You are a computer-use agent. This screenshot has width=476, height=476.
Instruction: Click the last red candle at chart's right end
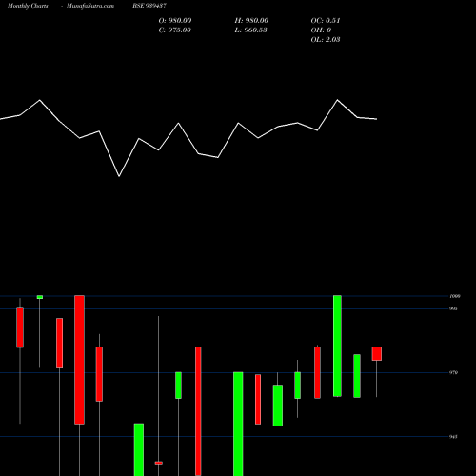[377, 353]
